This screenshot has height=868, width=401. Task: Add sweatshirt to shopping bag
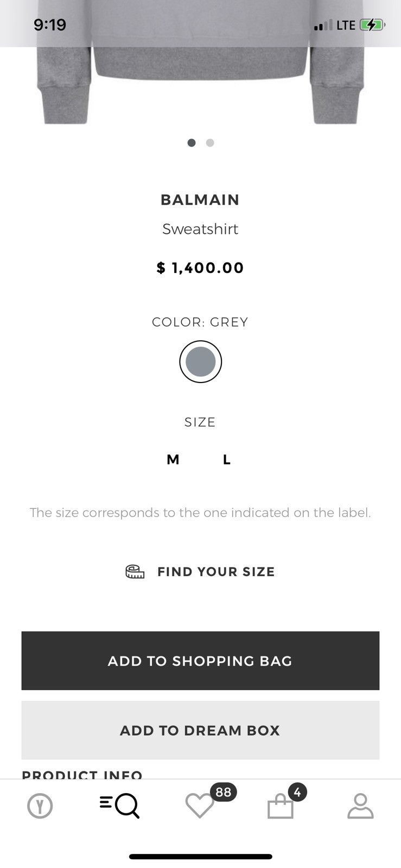click(200, 661)
